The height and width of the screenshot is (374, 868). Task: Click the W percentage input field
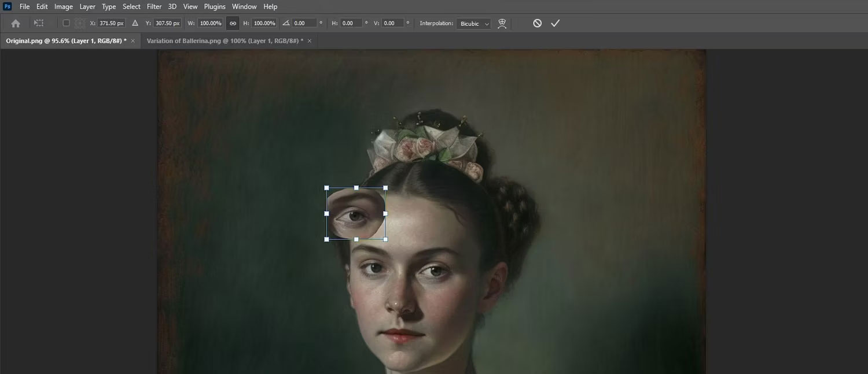click(209, 23)
